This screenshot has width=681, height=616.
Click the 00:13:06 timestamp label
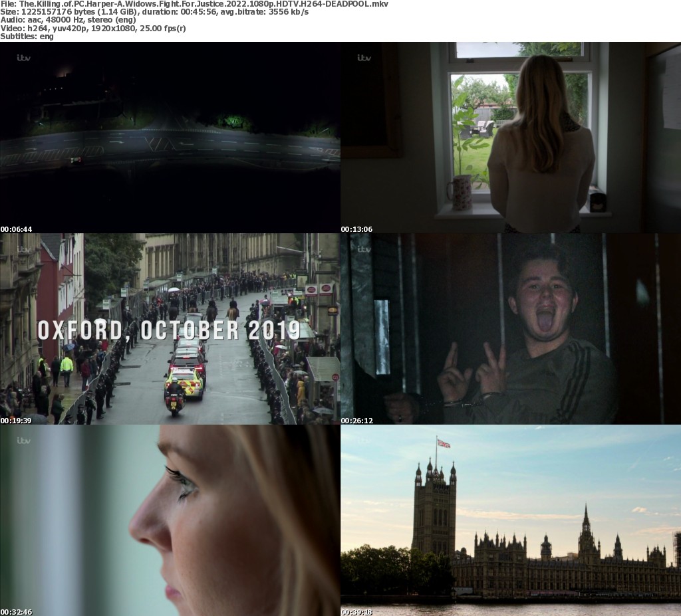pyautogui.click(x=356, y=229)
